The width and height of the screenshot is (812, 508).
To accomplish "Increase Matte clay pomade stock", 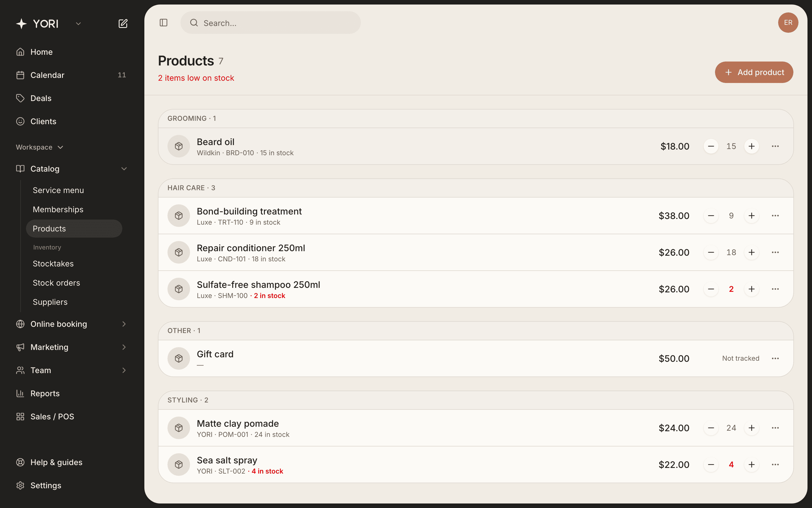I will 751,428.
